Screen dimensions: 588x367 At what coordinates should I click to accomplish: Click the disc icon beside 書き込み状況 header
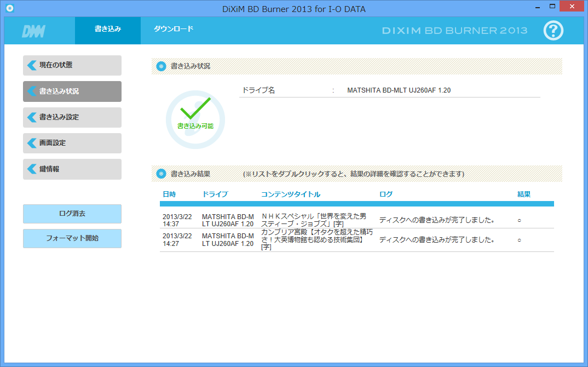coord(162,66)
